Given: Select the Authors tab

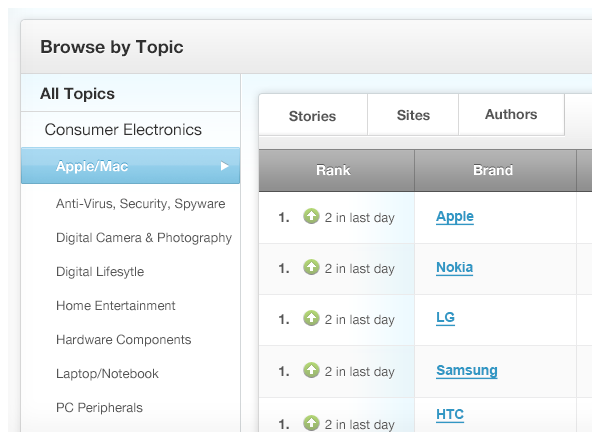Looking at the screenshot, I should [511, 115].
